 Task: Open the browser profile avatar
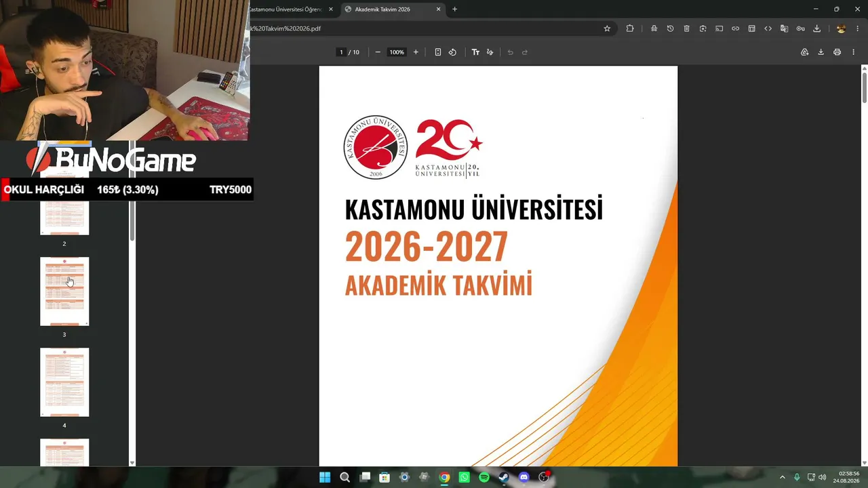[x=841, y=28]
